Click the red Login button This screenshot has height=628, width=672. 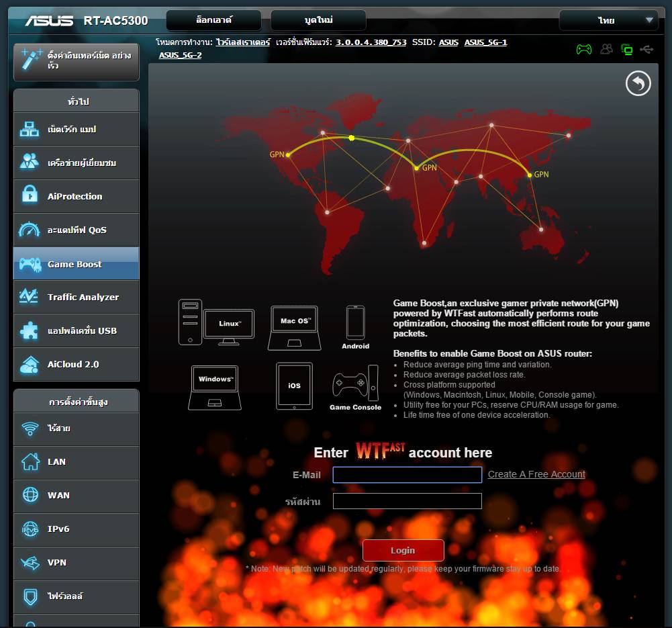pyautogui.click(x=403, y=550)
